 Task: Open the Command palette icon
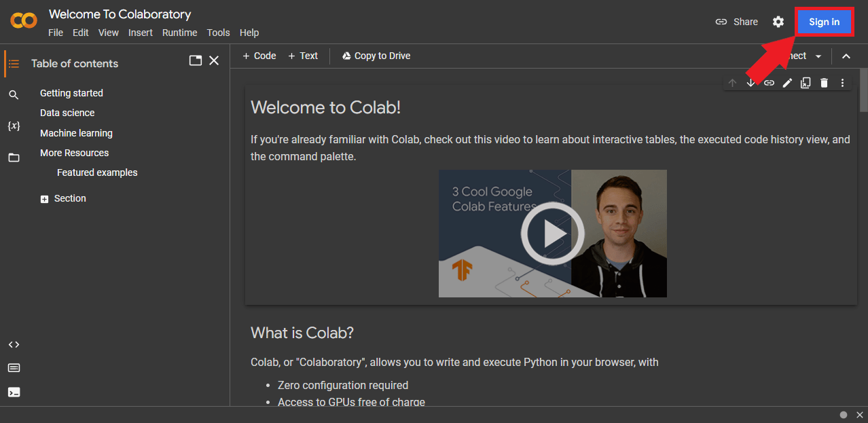click(14, 368)
